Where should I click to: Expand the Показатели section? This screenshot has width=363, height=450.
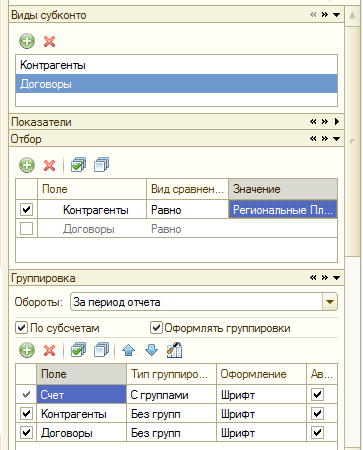point(337,122)
